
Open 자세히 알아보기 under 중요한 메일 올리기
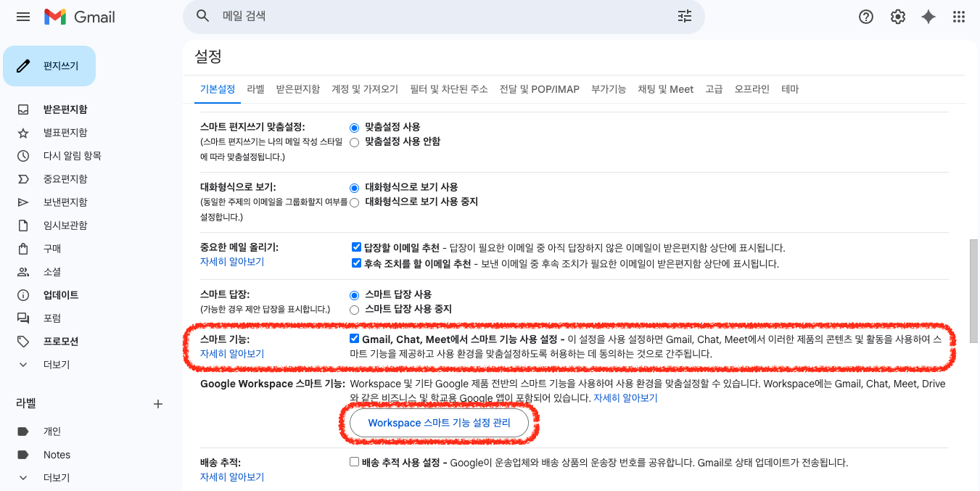[x=232, y=262]
